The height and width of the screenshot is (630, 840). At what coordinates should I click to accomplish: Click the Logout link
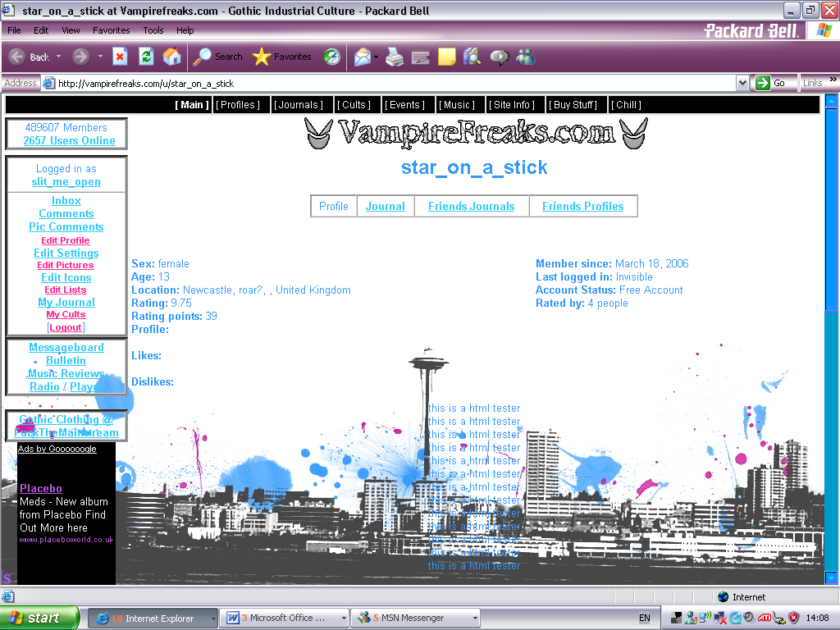point(66,327)
